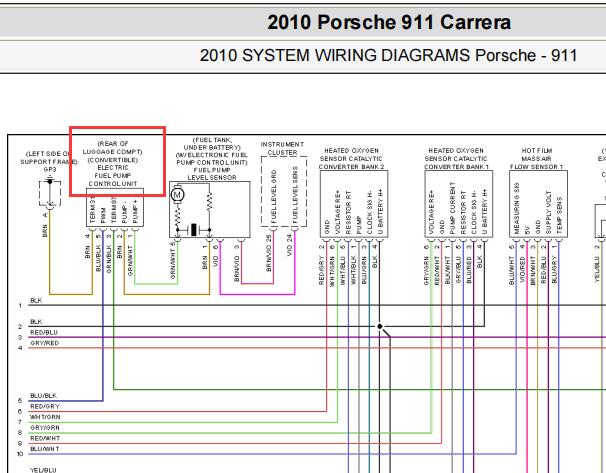Click the "PUMP -" pin label
The height and width of the screenshot is (473, 606).
(x=124, y=213)
